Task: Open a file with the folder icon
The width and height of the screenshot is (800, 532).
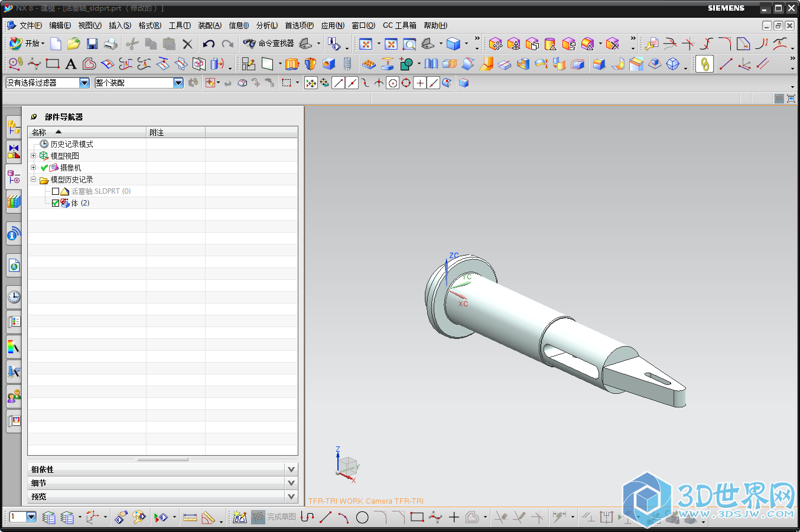Action: [73, 44]
